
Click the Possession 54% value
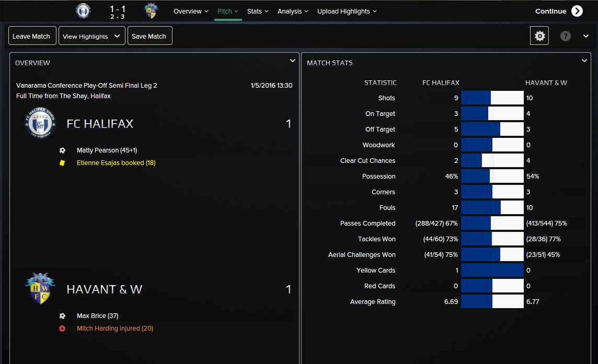point(533,177)
